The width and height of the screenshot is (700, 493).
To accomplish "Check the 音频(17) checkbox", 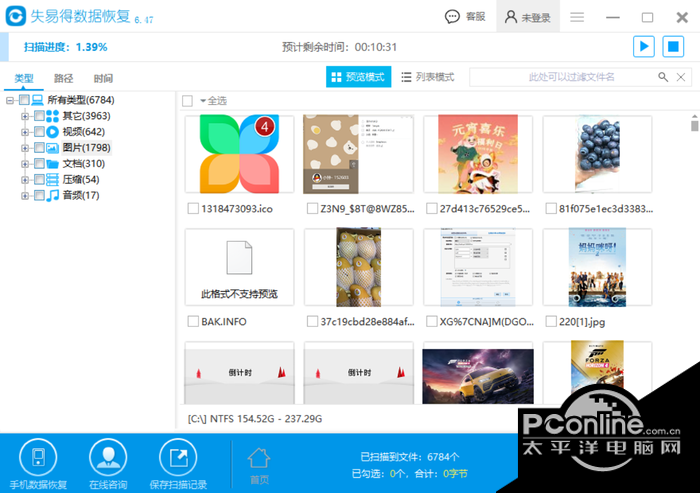I will pyautogui.click(x=39, y=195).
